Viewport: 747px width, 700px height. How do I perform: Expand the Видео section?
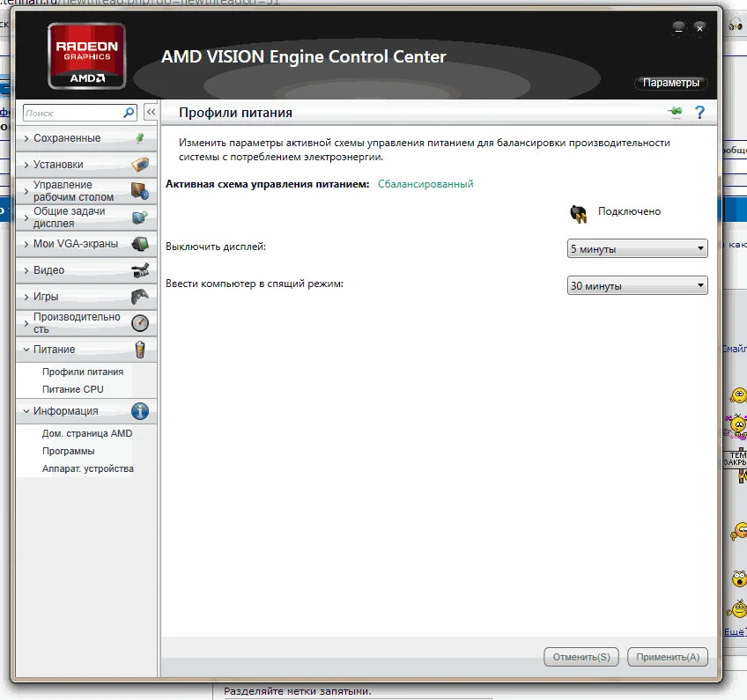(86, 270)
